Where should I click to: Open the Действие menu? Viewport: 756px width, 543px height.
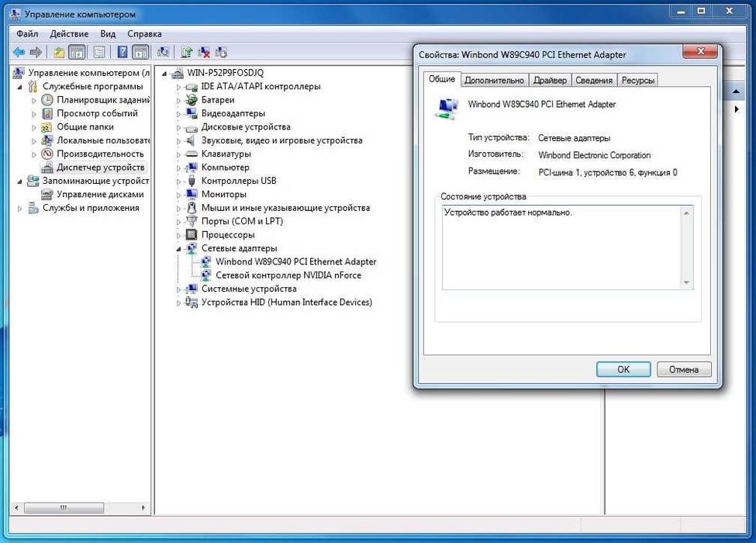[x=70, y=34]
